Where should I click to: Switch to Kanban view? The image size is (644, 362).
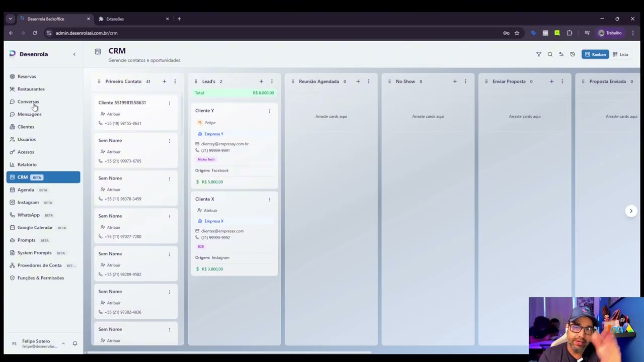(595, 54)
